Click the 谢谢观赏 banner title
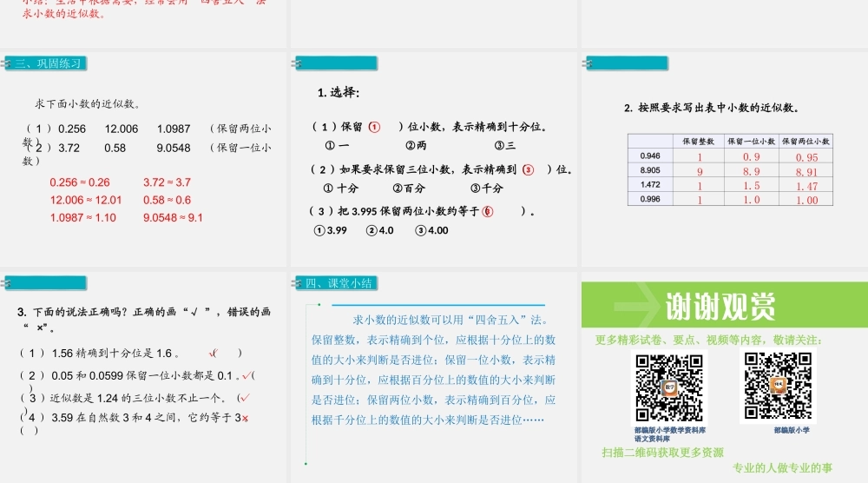868x483 pixels. [720, 306]
